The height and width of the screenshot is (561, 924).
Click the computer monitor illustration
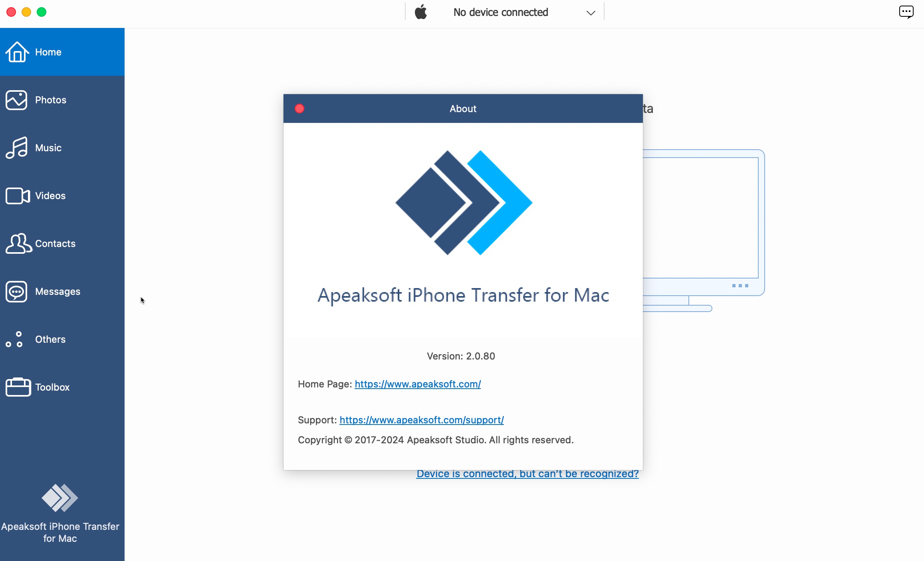(704, 231)
